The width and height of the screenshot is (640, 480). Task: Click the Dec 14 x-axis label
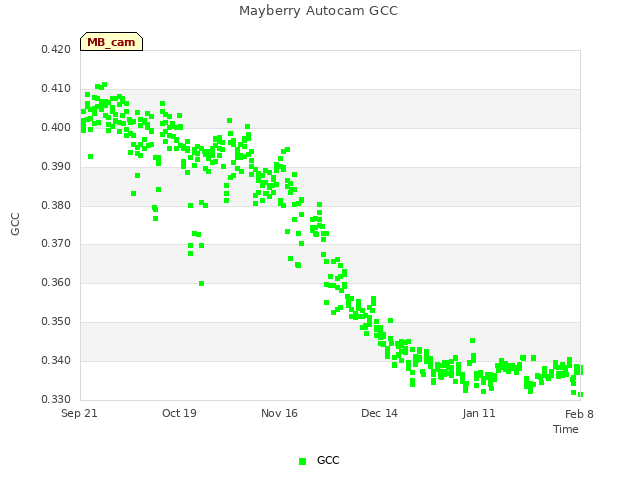[x=379, y=413]
